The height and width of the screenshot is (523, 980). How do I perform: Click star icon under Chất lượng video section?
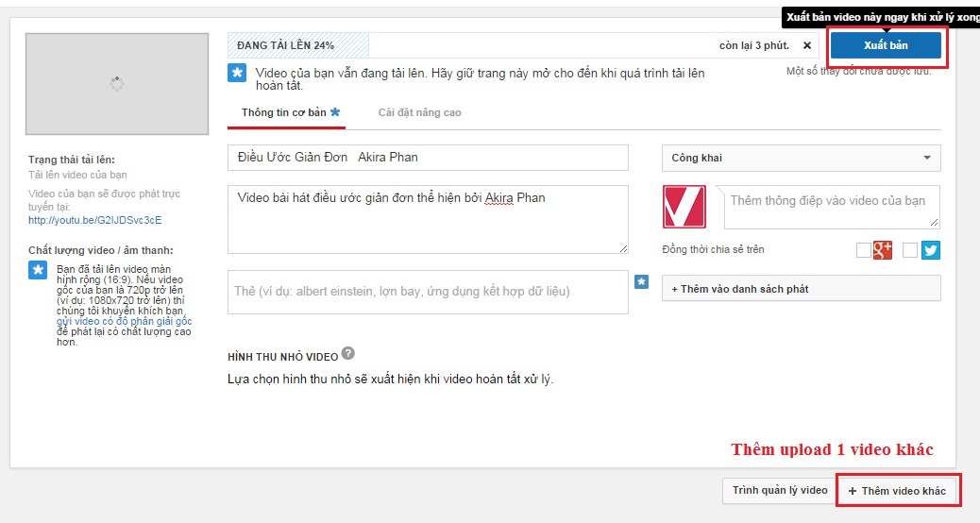[x=38, y=270]
